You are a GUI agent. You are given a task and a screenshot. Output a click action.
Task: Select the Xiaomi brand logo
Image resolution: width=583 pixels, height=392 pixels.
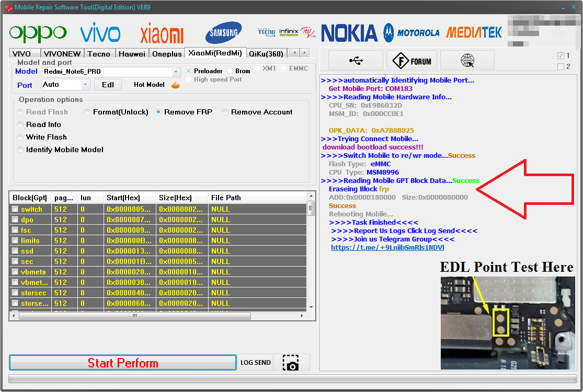pyautogui.click(x=162, y=33)
